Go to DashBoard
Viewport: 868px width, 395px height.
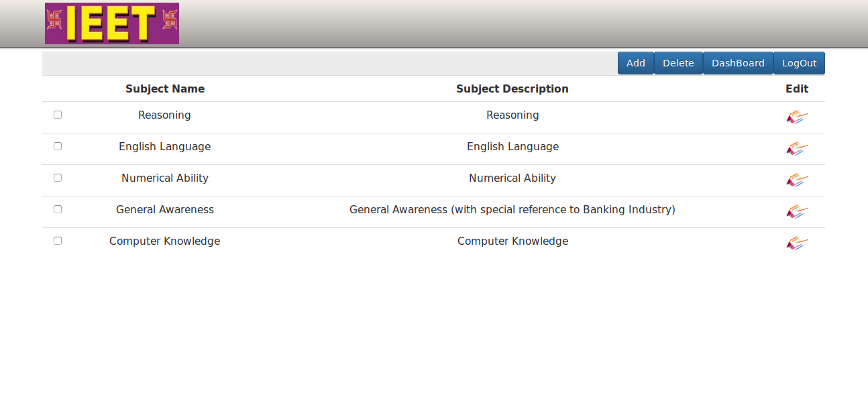tap(738, 63)
